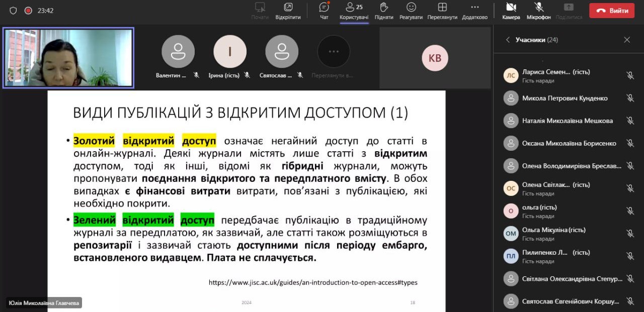Click the shield security icon
The image size is (644, 312).
[x=13, y=11]
